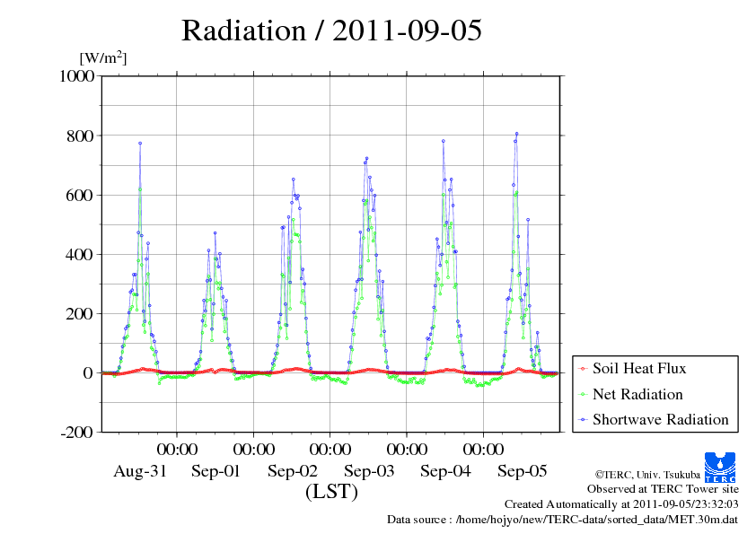Click the '200' y-axis label

tap(80, 314)
